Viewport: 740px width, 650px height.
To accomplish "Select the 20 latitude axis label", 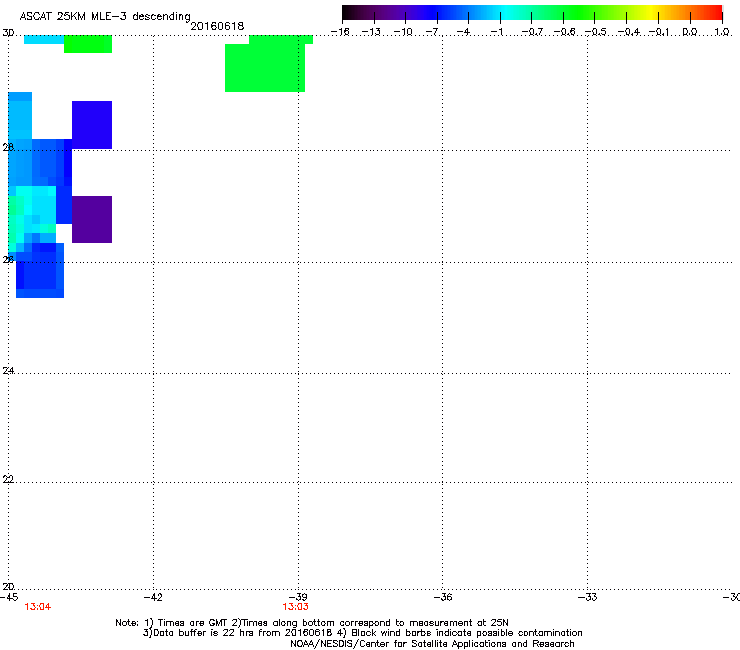I will pyautogui.click(x=8, y=586).
